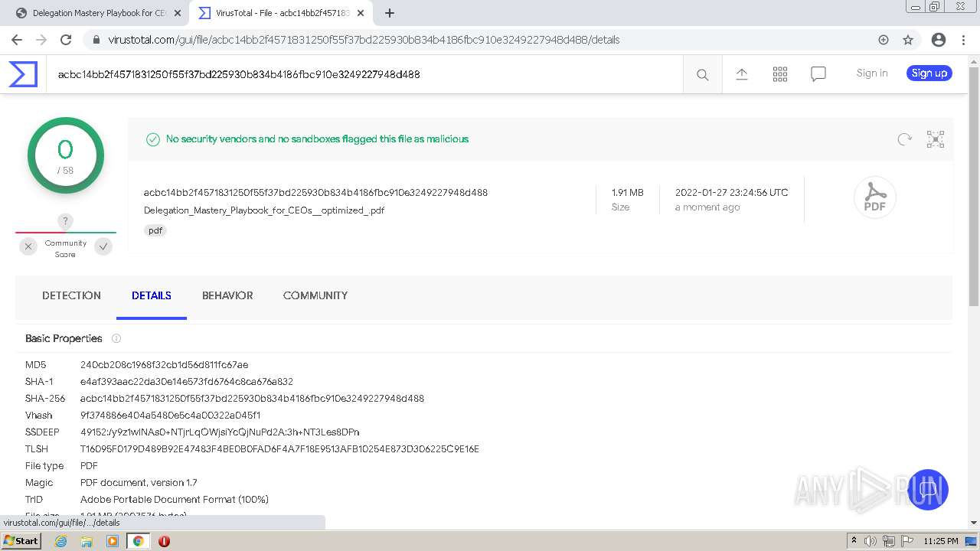Image resolution: width=980 pixels, height=551 pixels.
Task: Click the 2022-01-27 23:24:56 UTC date
Action: pos(731,193)
